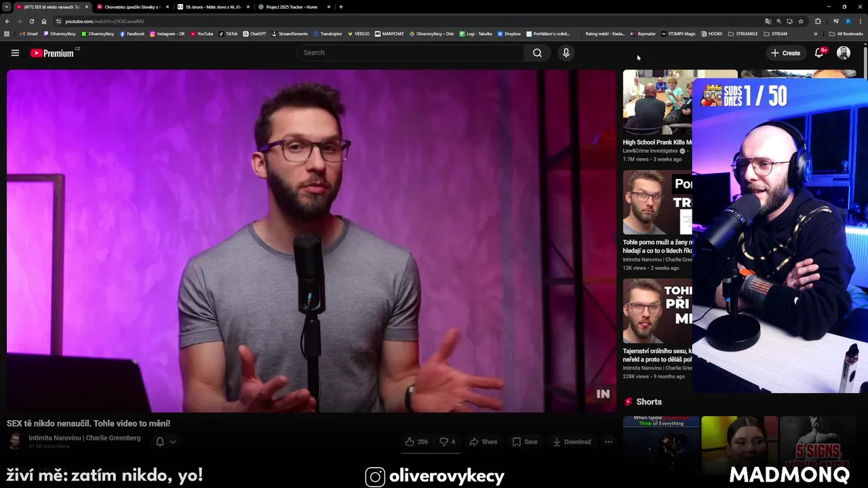Open a new browser tab
This screenshot has height=488, width=868.
tap(341, 7)
